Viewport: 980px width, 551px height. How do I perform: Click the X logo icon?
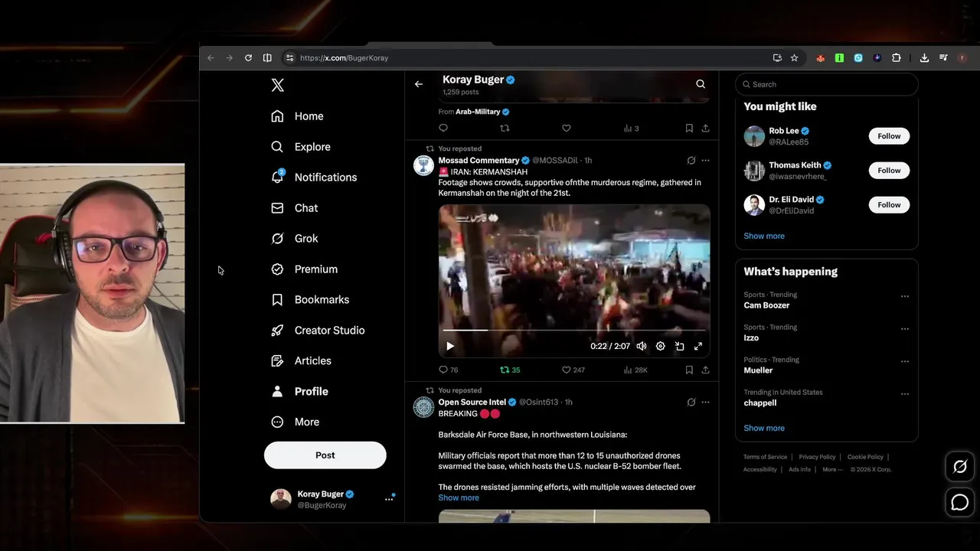[x=278, y=85]
